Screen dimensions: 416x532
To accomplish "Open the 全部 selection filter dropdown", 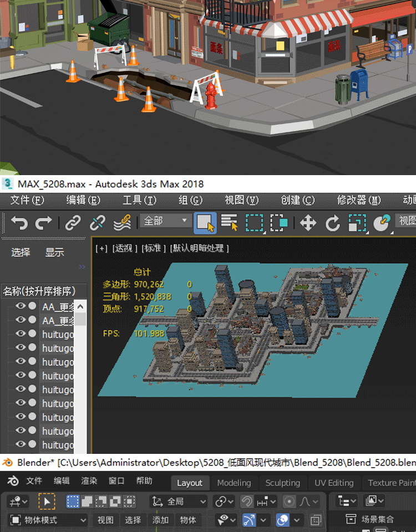I will pyautogui.click(x=166, y=221).
